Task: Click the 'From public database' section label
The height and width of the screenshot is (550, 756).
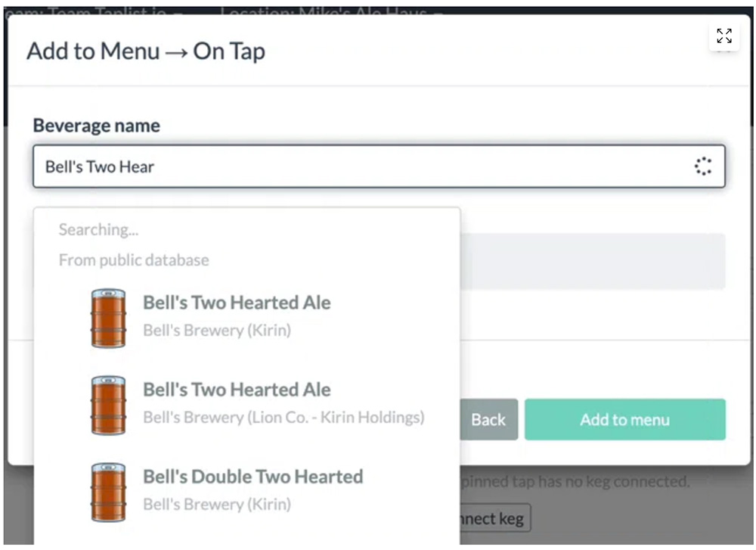Action: (134, 260)
